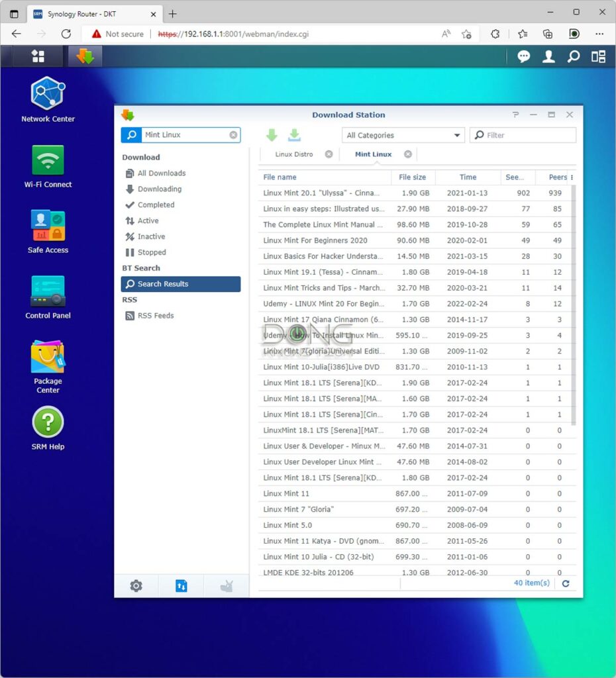Image resolution: width=616 pixels, height=678 pixels.
Task: Close the Linux Distro search tab
Action: click(329, 154)
